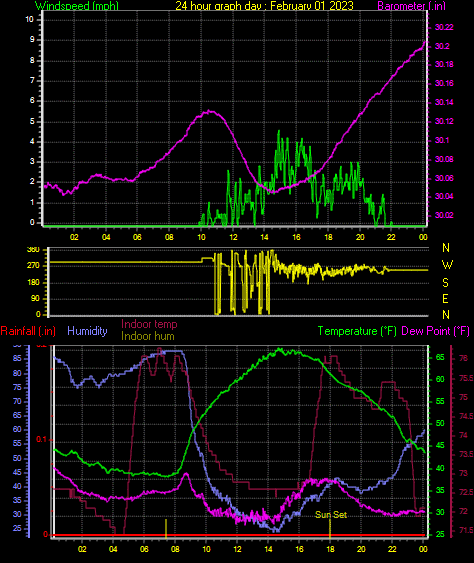The image size is (474, 563).
Task: Select indoor temp axis value 71.5
Action: point(466,530)
